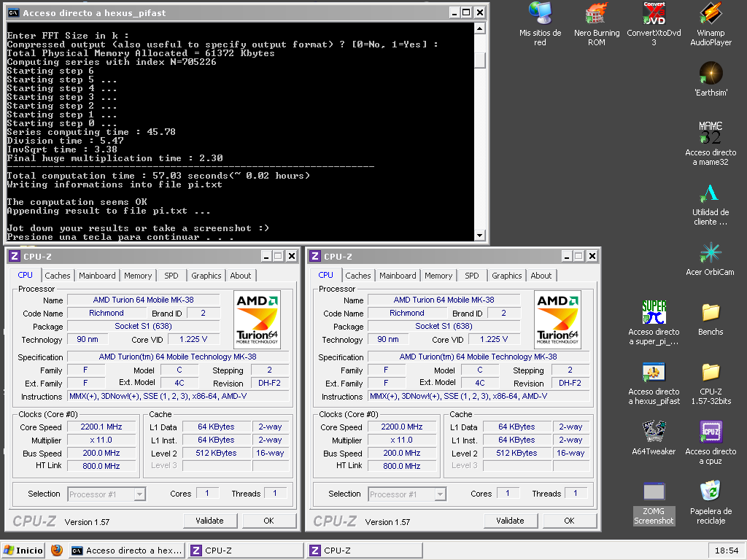Image resolution: width=747 pixels, height=560 pixels.
Task: Click the AMD Turion64 logo in right CPU-Z
Action: click(557, 319)
